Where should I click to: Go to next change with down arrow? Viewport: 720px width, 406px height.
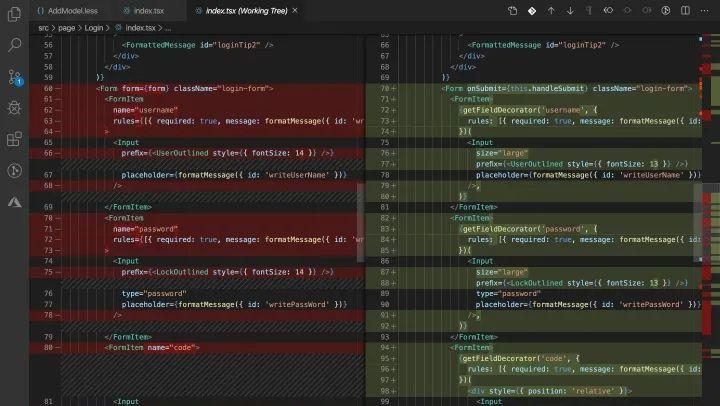coord(570,11)
